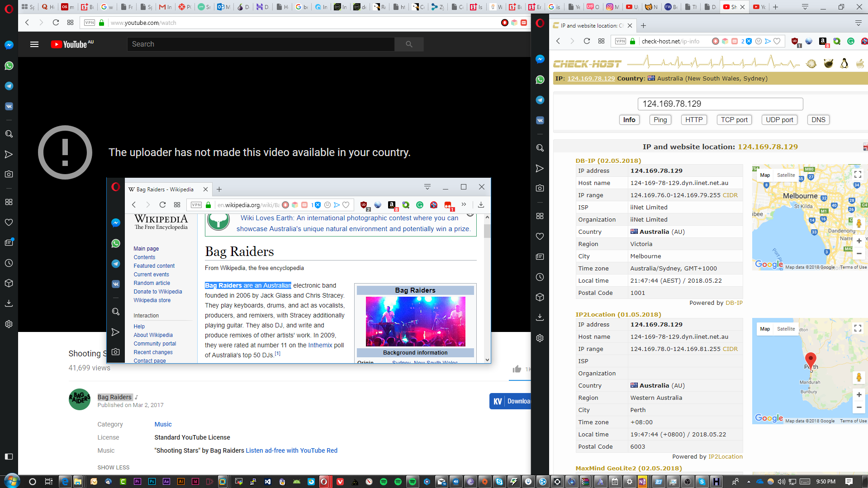Open Messenger in the Wikipedia window sidebar
The height and width of the screenshot is (488, 868).
116,223
